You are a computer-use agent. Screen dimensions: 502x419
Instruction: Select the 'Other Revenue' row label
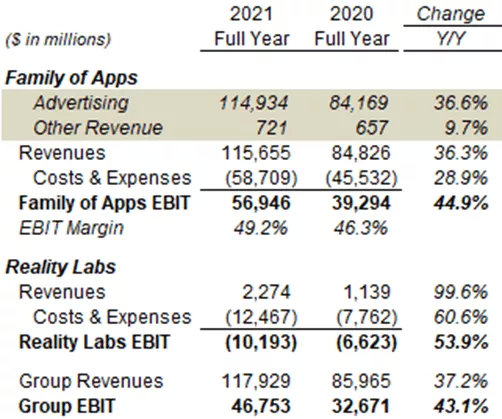coord(98,128)
